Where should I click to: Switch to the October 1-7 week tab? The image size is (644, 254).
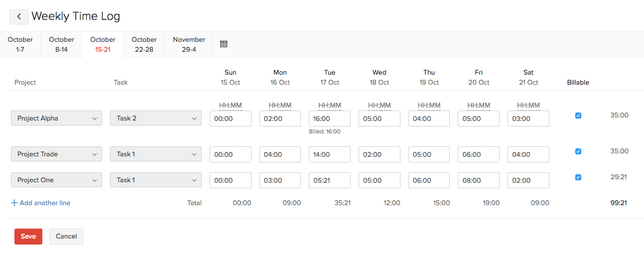(20, 44)
